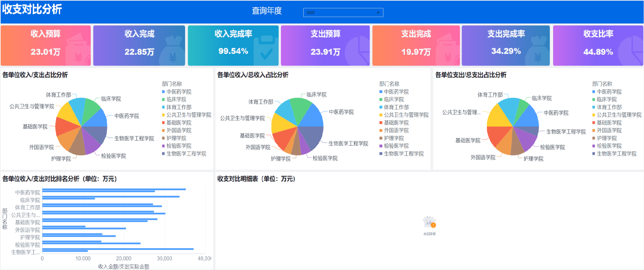Viewport: 644px width, 270px height.
Task: Click truncated 公共卫生与管理... label in 支出 pie
Action: [x=461, y=112]
